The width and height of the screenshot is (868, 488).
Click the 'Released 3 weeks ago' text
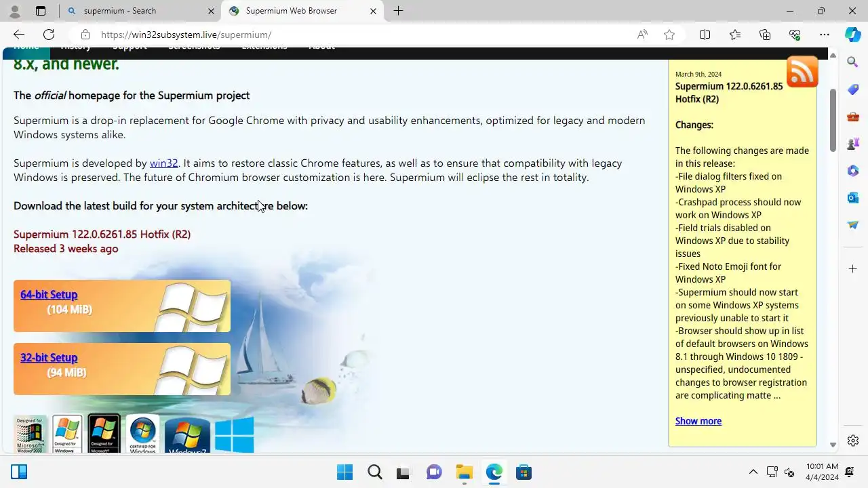66,249
